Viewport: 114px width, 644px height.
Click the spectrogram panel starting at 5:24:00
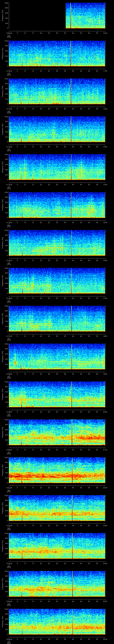click(57, 584)
